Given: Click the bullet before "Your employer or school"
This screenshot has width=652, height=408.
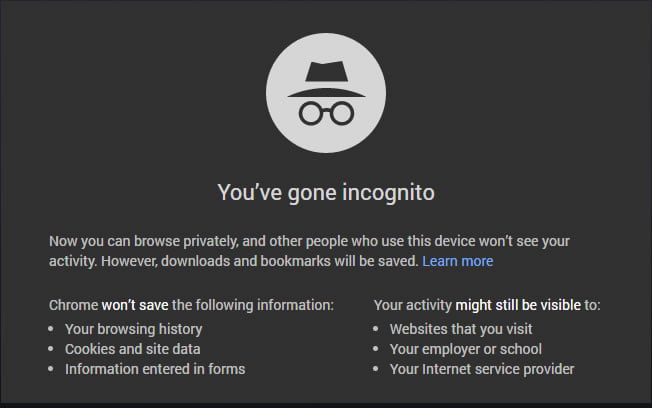Looking at the screenshot, I should [375, 349].
